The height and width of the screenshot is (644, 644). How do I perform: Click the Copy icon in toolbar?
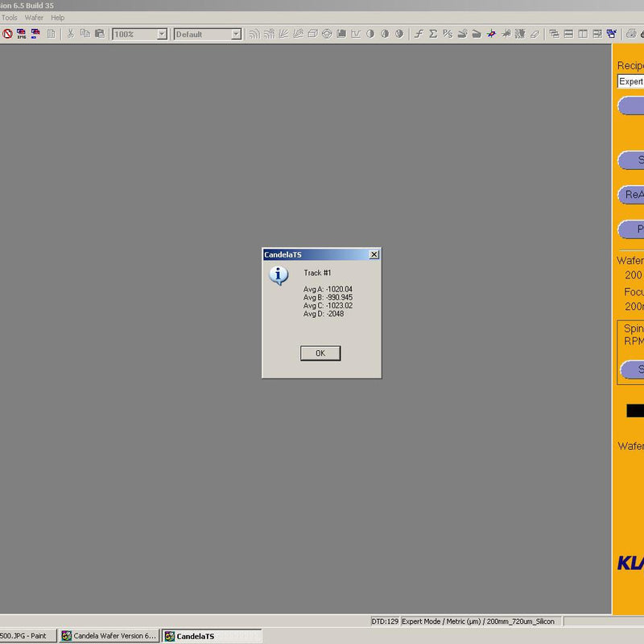tap(85, 34)
